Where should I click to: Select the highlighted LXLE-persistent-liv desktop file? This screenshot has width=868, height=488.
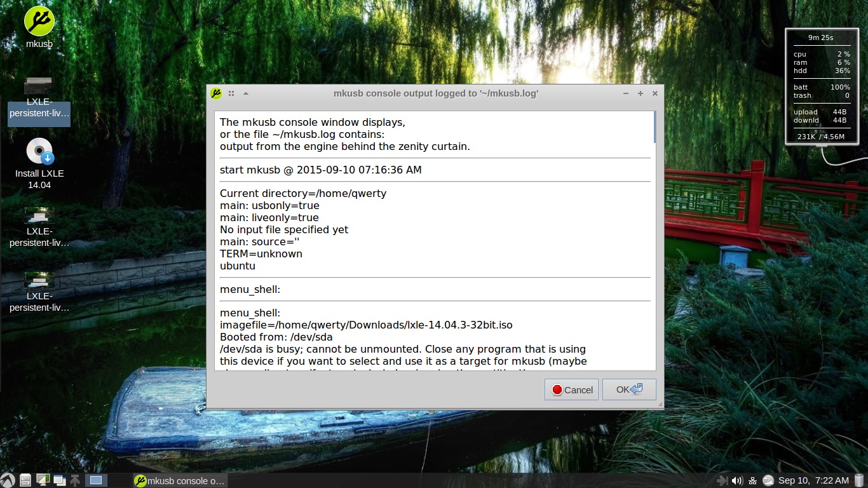click(x=39, y=101)
